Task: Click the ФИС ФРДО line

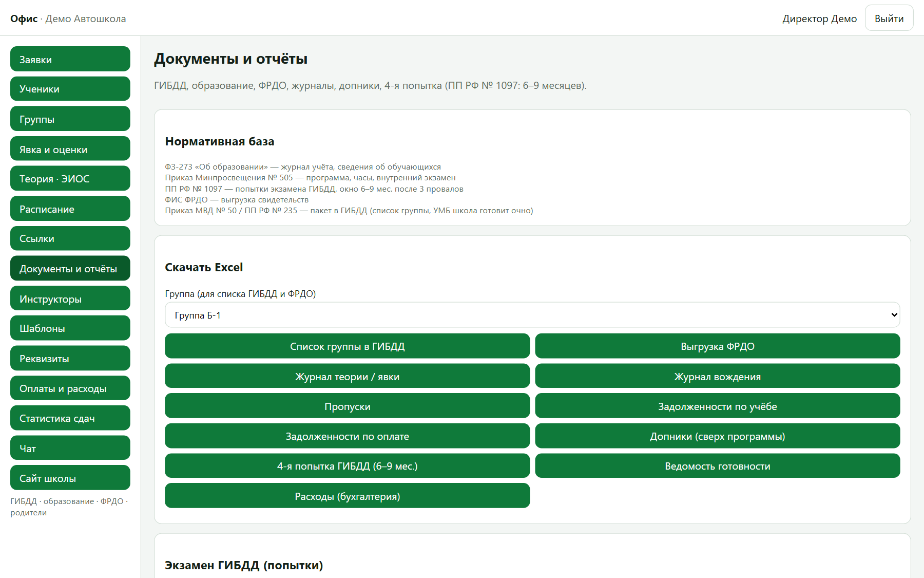Action: [237, 199]
